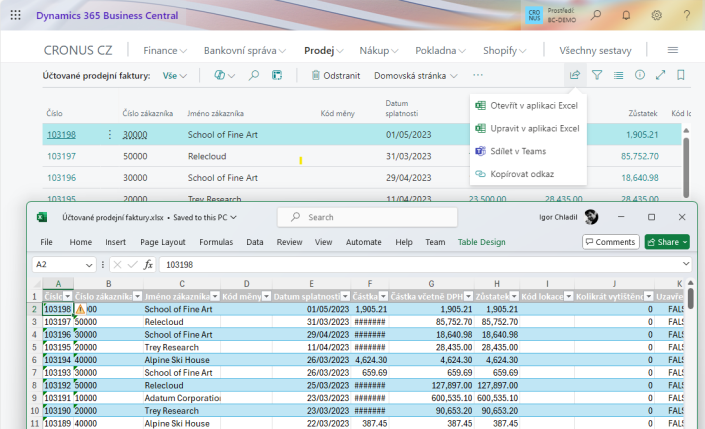Image resolution: width=705 pixels, height=429 pixels.
Task: Choose 'Otevřít v aplikaci Excel' option
Action: 533,105
